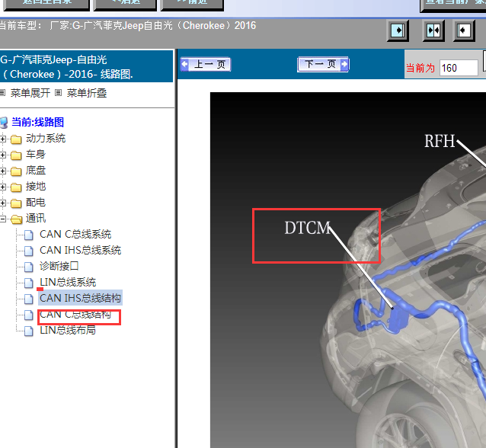Expand the 底盘 folder plus sign
Screen dimensions: 486x448
(x=3, y=171)
